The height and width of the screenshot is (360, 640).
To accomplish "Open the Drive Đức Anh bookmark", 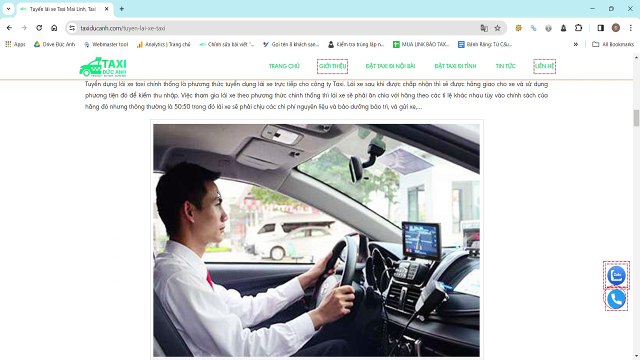I will click(x=54, y=44).
